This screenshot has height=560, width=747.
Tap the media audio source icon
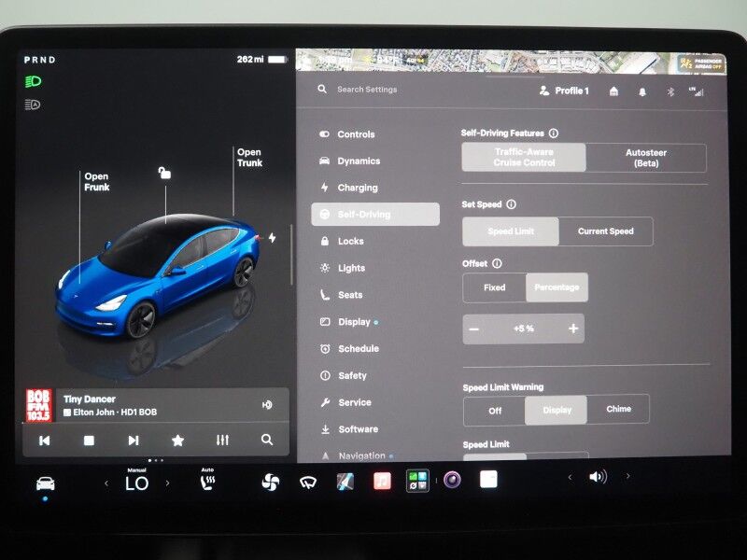coord(267,405)
